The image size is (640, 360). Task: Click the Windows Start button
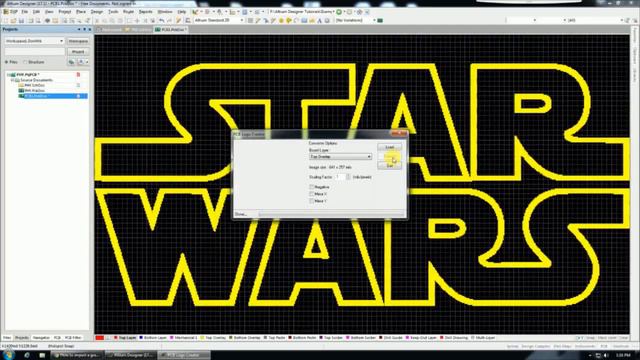point(8,355)
